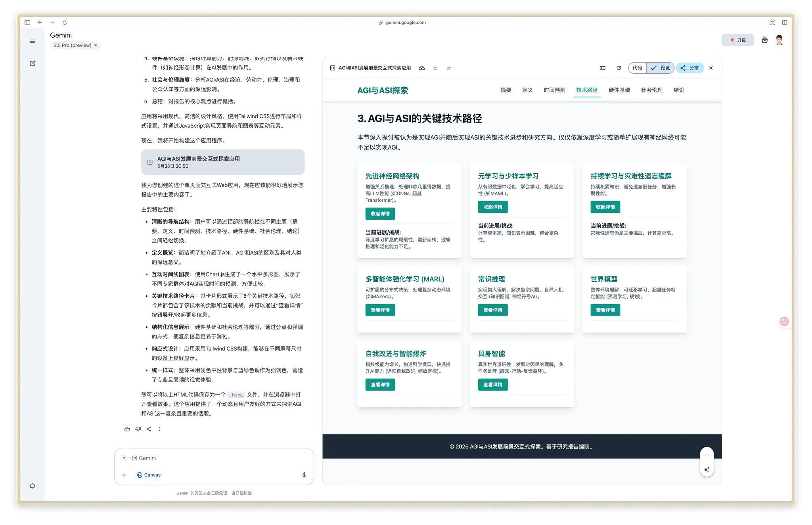
Task: Click the redo arrow in Canvas toolbar
Action: pyautogui.click(x=448, y=68)
